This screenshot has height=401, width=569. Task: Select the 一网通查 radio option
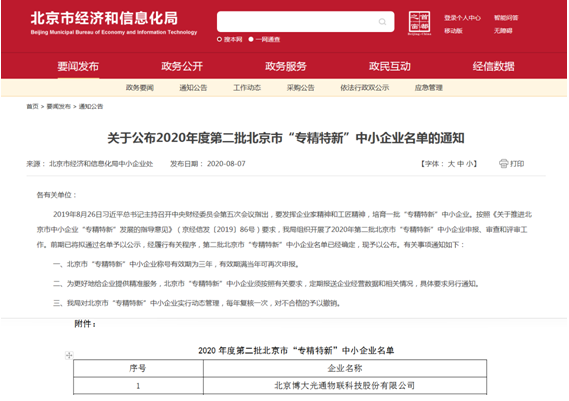[x=251, y=39]
